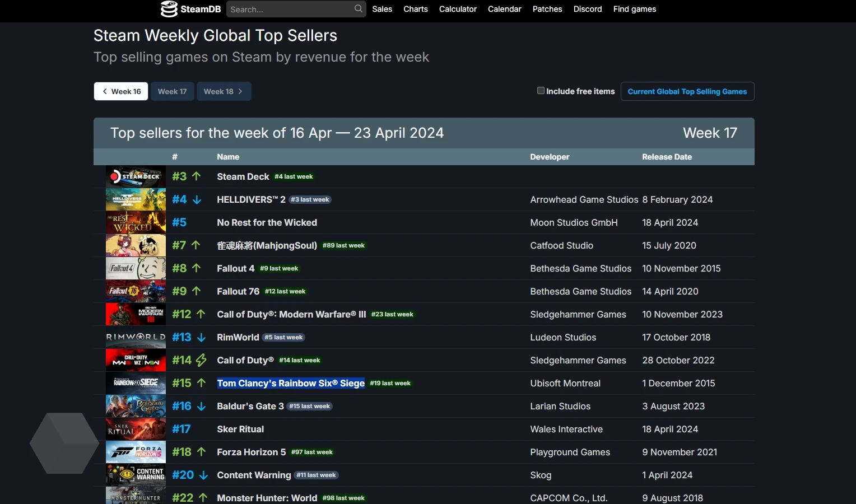Click the '#97 last week' badge
Screen dimensions: 856x504
(x=312, y=452)
